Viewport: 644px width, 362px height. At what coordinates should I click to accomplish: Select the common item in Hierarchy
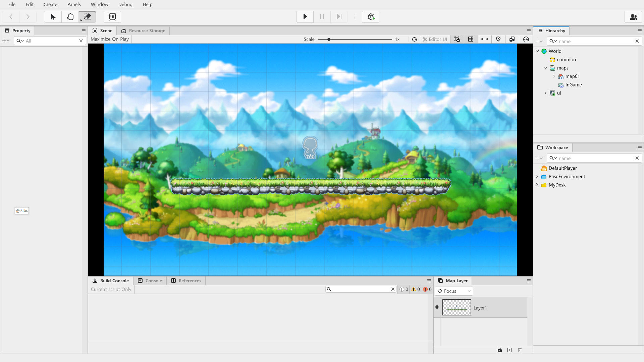point(566,59)
